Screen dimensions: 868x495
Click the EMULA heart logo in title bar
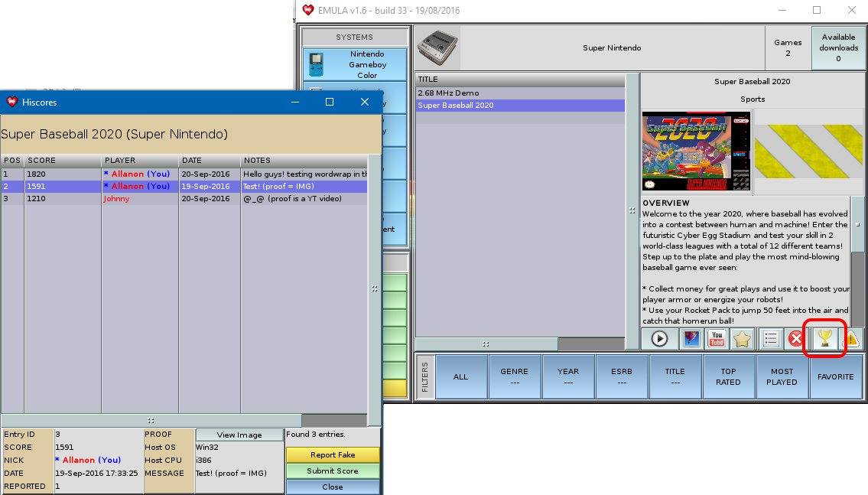click(x=307, y=10)
